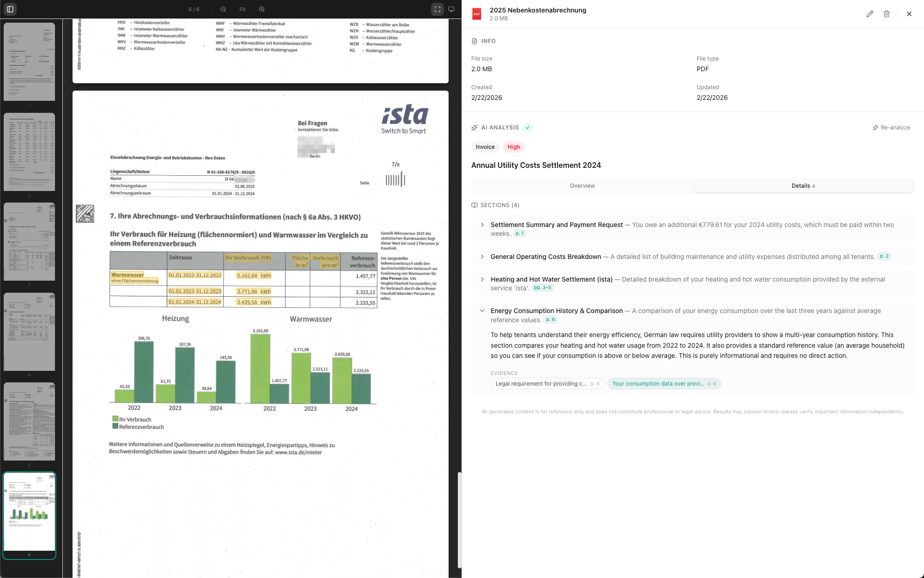Click the SECTIONS book icon
The width and height of the screenshot is (924, 578).
pyautogui.click(x=475, y=205)
